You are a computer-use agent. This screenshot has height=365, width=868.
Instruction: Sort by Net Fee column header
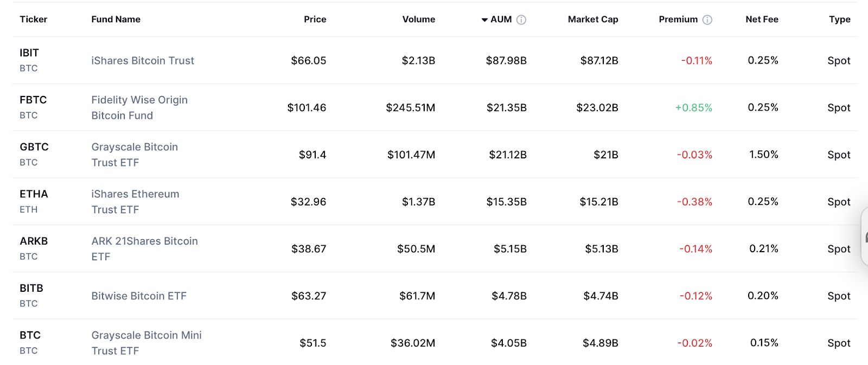(x=762, y=20)
